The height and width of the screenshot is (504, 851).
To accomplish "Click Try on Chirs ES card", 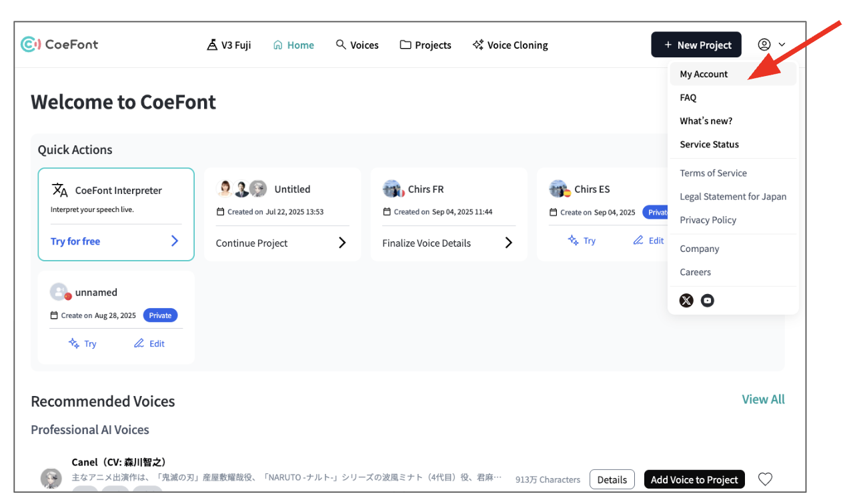I will click(582, 241).
